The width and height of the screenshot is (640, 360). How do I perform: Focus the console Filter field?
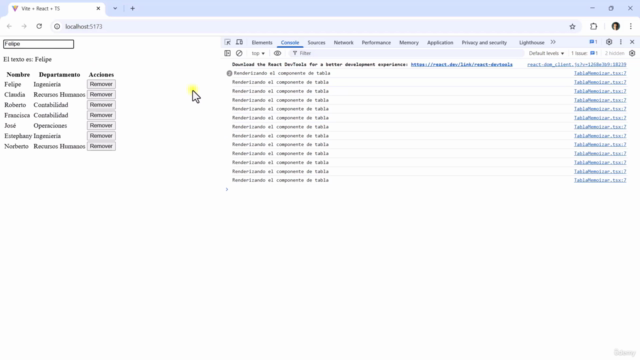(407, 53)
